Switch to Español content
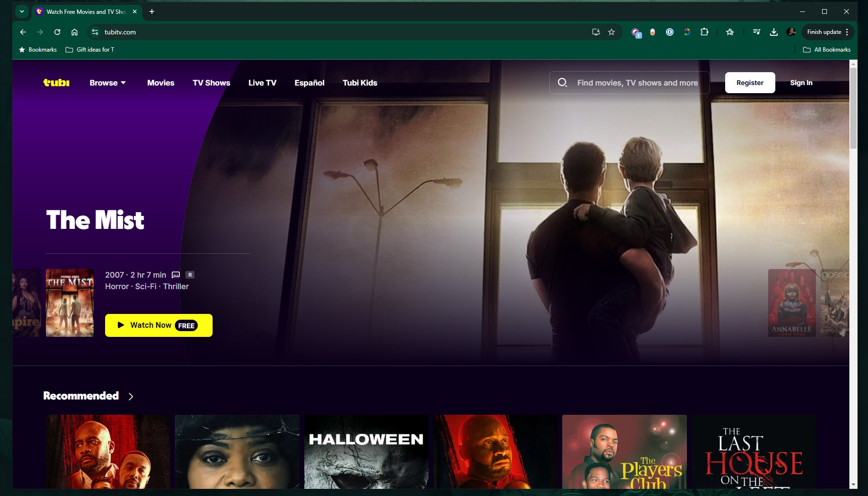The image size is (868, 496). tap(309, 83)
